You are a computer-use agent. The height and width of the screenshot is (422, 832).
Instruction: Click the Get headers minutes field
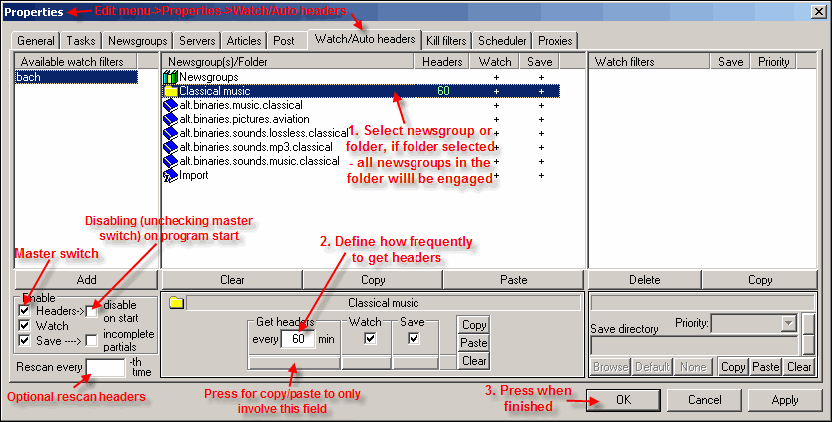point(297,339)
